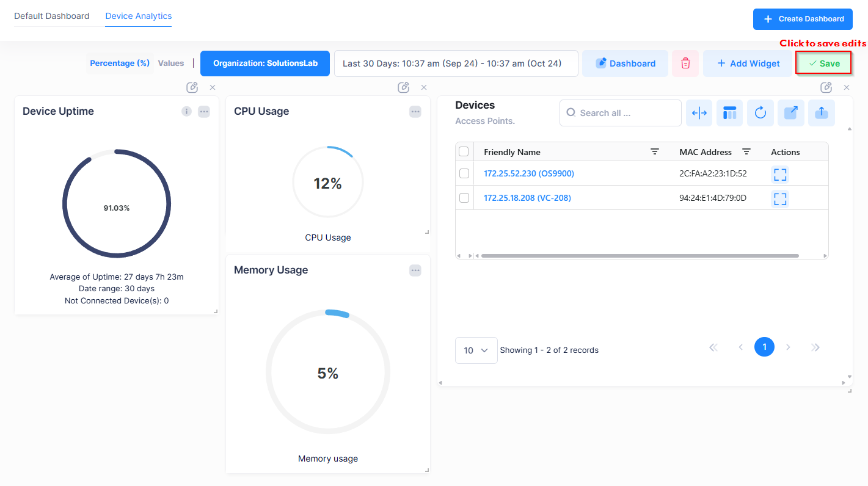The width and height of the screenshot is (868, 486).
Task: Click the Devices table horizontal scrollbar
Action: (x=640, y=256)
